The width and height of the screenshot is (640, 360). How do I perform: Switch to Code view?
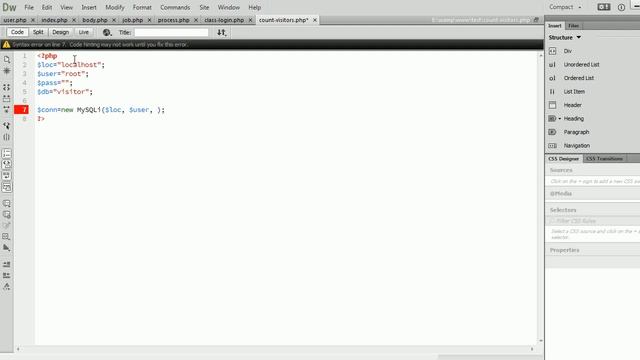17,32
